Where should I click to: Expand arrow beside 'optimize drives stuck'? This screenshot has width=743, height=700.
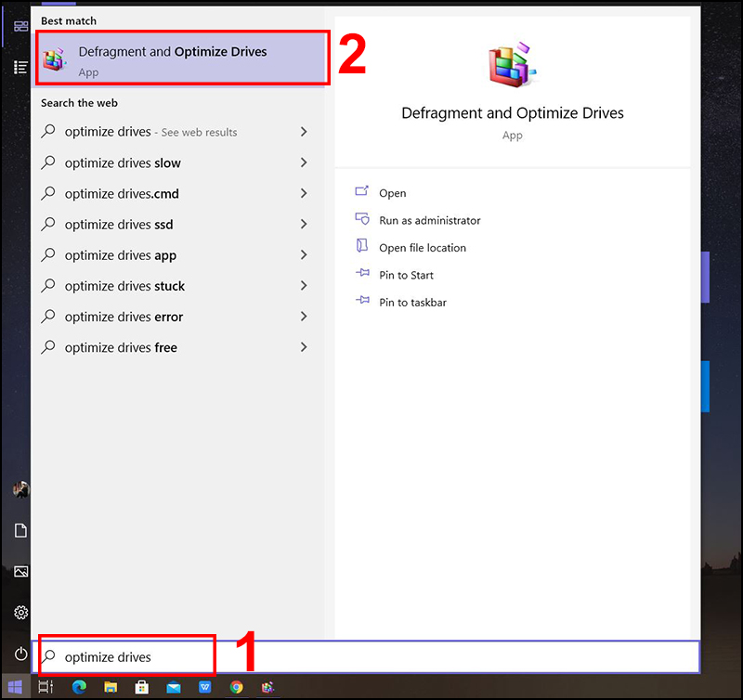(x=304, y=286)
